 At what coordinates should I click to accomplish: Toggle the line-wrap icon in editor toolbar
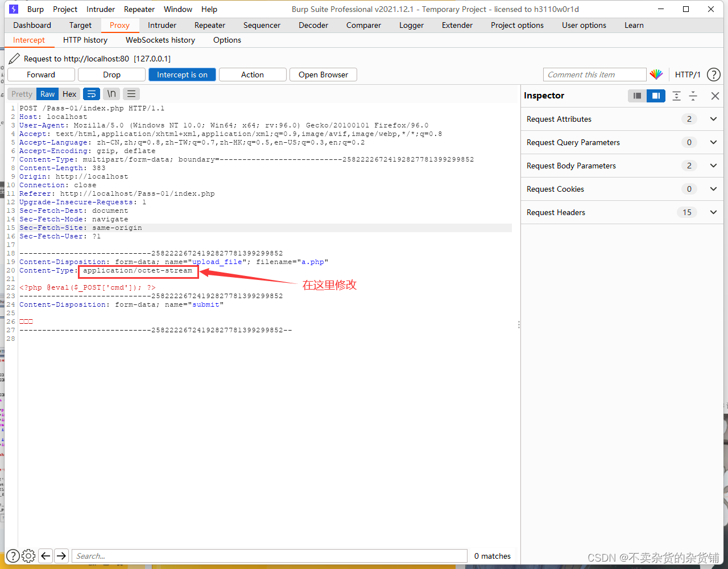pos(91,94)
